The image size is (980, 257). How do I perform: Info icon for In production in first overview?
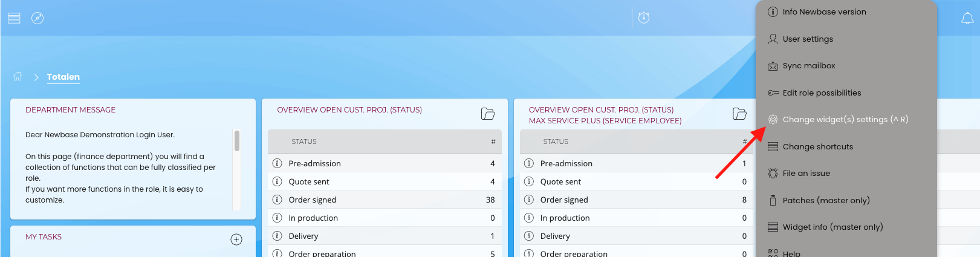(277, 218)
